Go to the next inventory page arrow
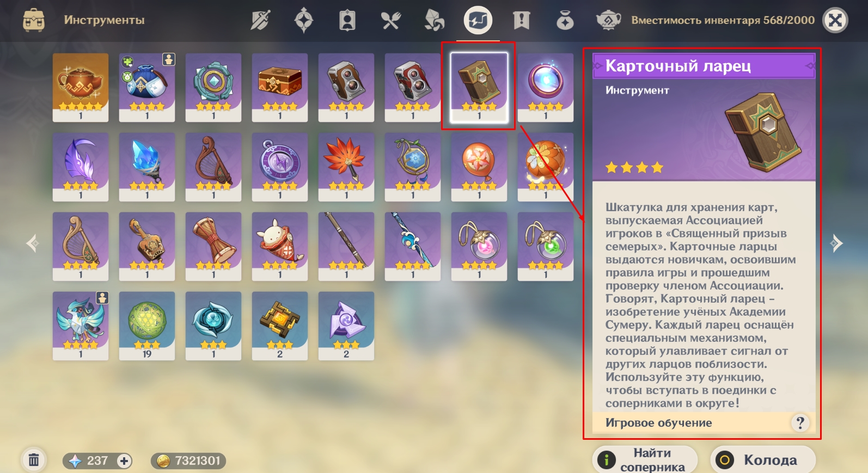868x473 pixels. pyautogui.click(x=836, y=243)
